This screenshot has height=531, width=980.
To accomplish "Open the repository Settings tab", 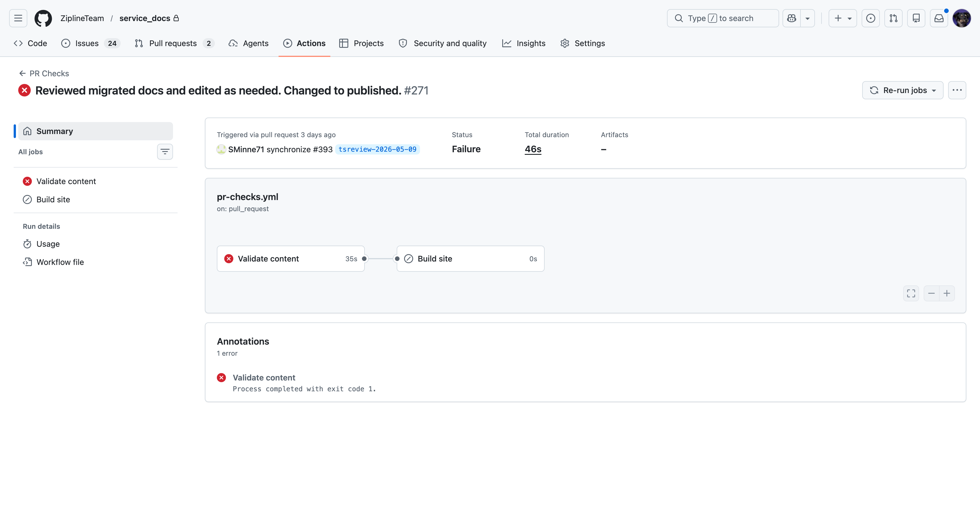I will coord(582,43).
